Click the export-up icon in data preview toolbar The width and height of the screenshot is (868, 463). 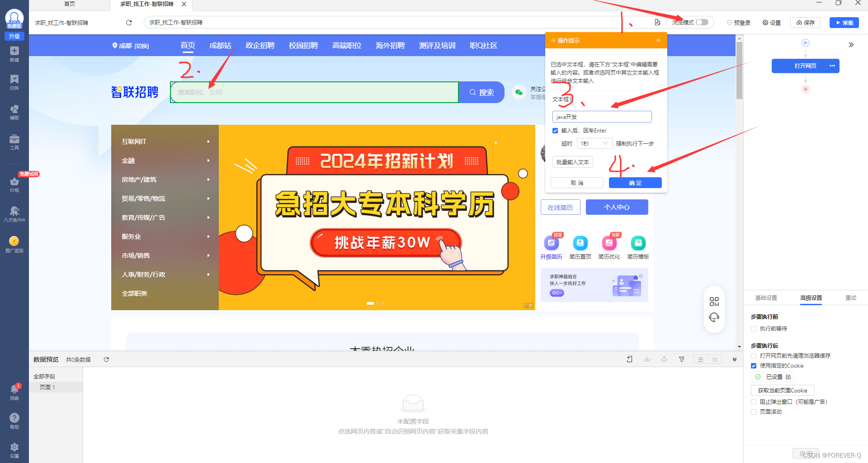coord(664,359)
